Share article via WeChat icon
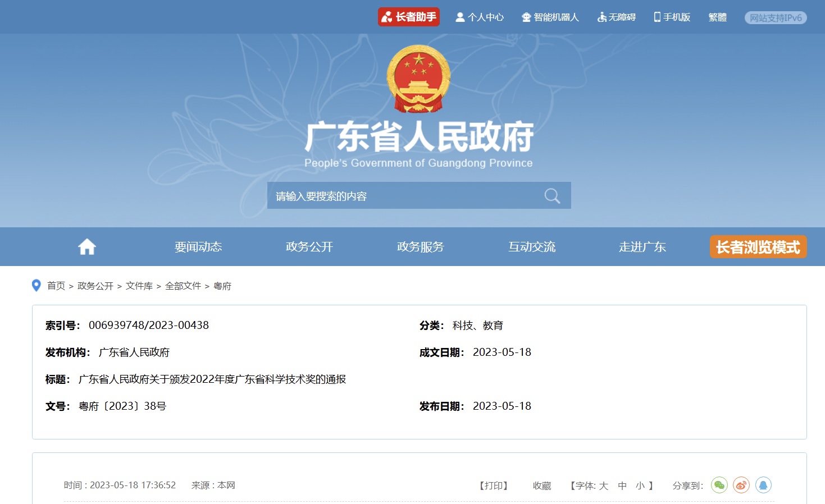Screen dimensions: 825x504 click(x=719, y=485)
